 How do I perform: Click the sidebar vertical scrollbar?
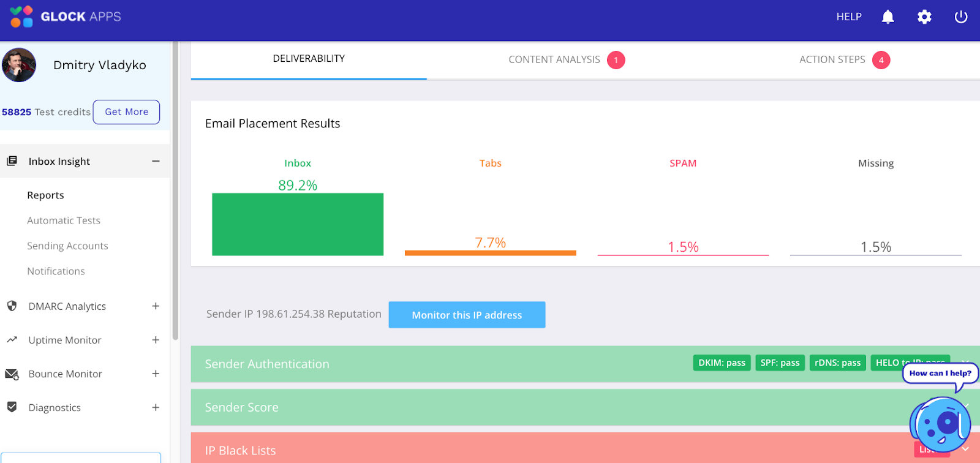click(176, 190)
